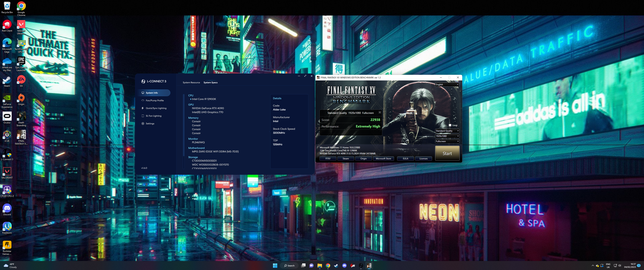Select WDC WDS500G2B0B-00YS70 storage entry
The height and width of the screenshot is (270, 644).
[x=210, y=165]
